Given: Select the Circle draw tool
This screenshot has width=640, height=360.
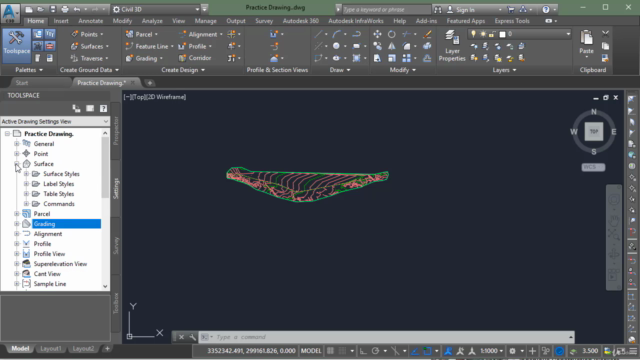Looking at the screenshot, I should (x=336, y=46).
